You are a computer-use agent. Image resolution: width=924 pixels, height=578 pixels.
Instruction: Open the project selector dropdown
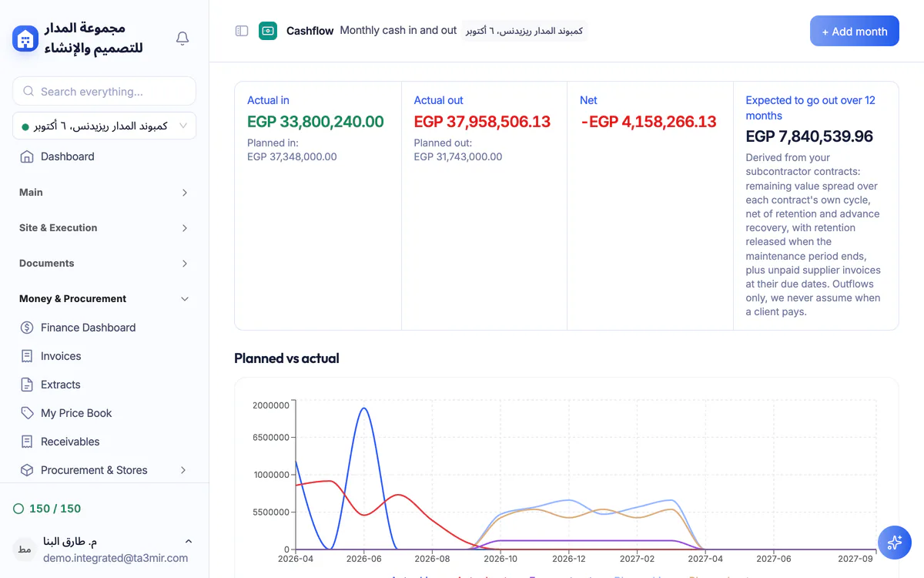(x=104, y=126)
